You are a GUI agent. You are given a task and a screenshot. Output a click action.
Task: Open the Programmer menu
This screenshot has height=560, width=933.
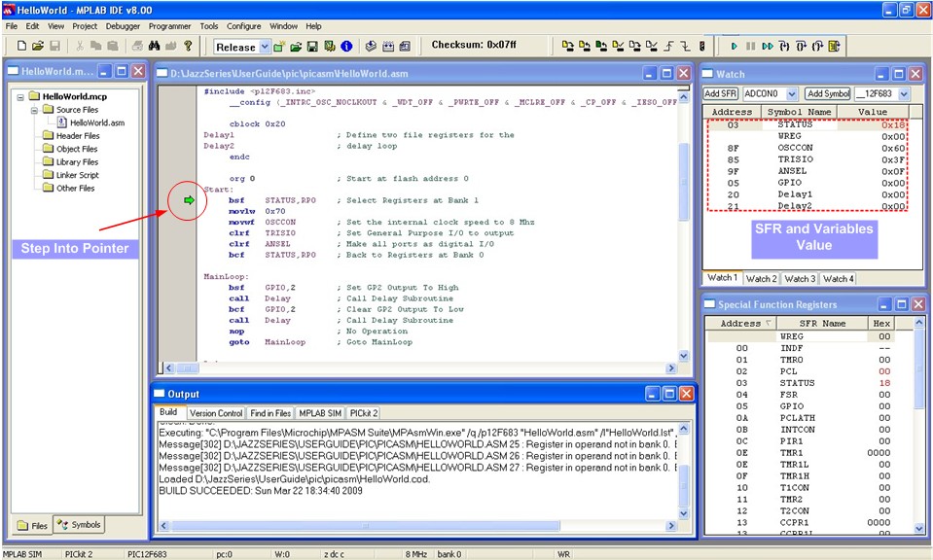click(x=169, y=26)
